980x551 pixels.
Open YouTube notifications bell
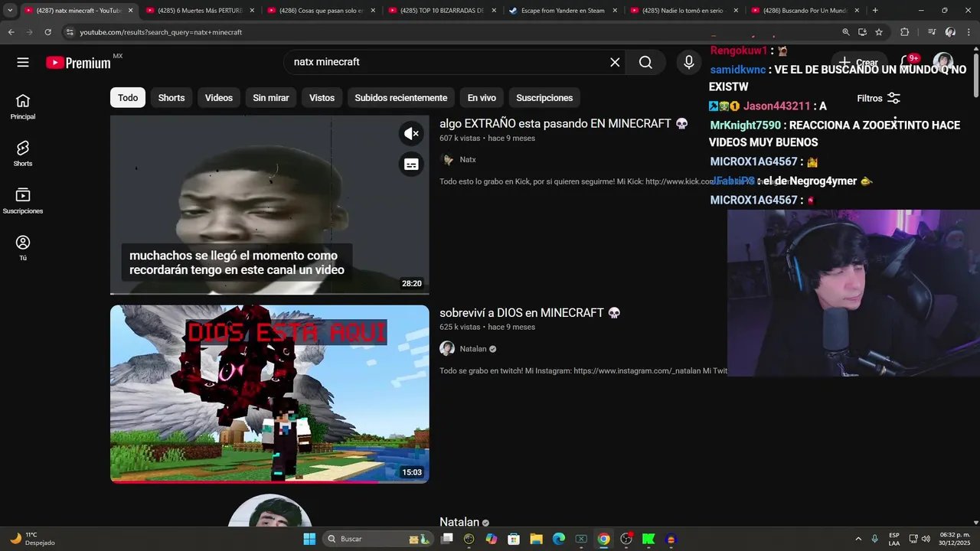[x=908, y=63]
